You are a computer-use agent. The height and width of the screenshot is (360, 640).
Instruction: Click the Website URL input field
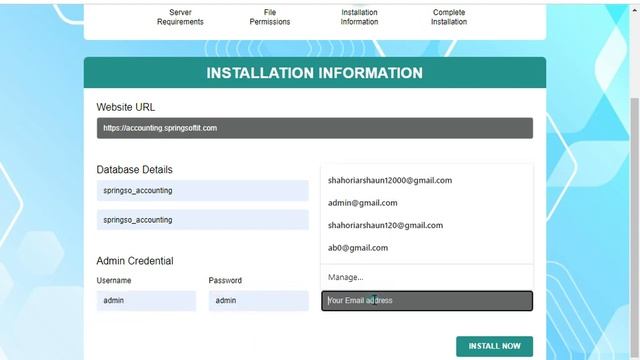pyautogui.click(x=315, y=128)
